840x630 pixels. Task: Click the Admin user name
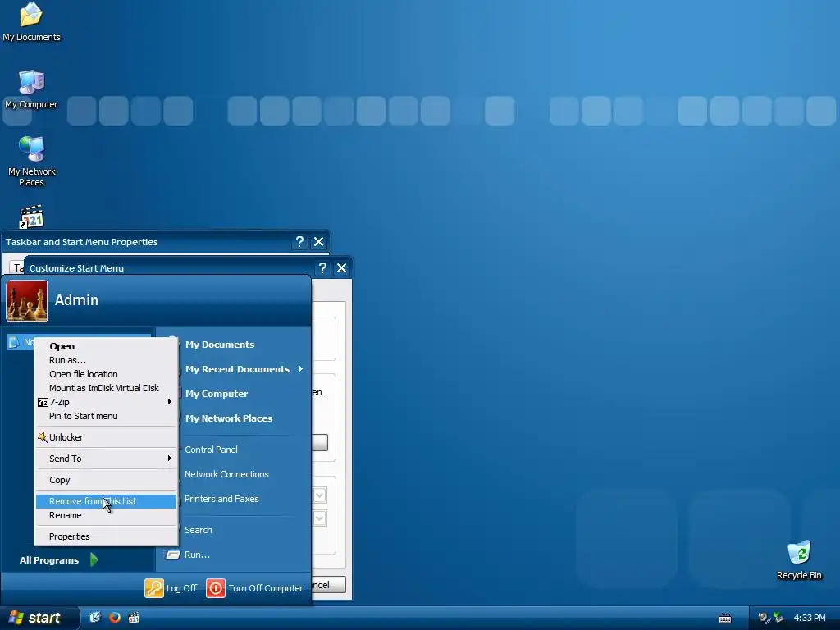pyautogui.click(x=76, y=300)
